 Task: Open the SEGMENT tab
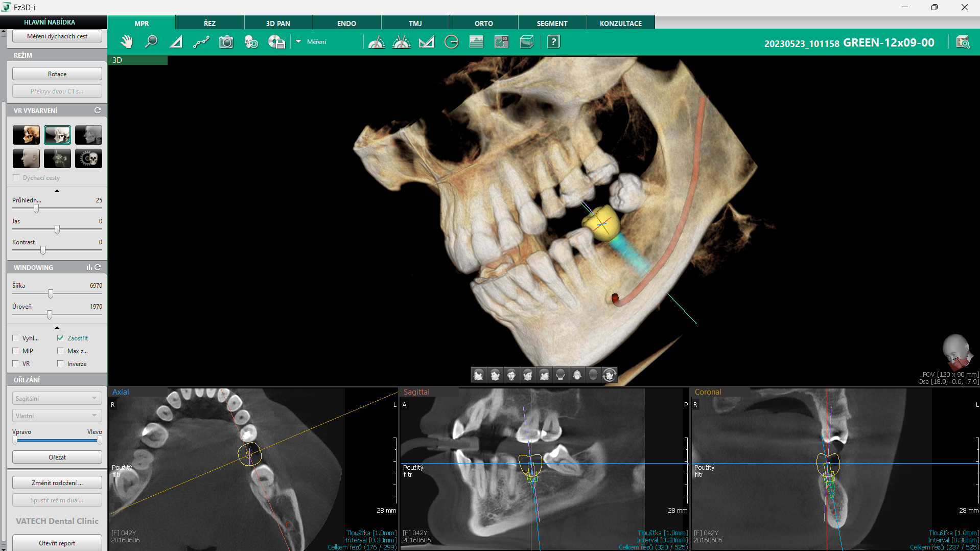(552, 24)
